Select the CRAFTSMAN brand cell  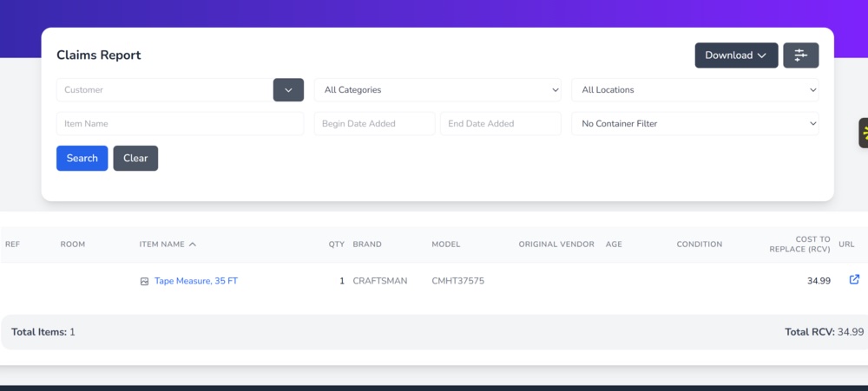[x=380, y=281]
